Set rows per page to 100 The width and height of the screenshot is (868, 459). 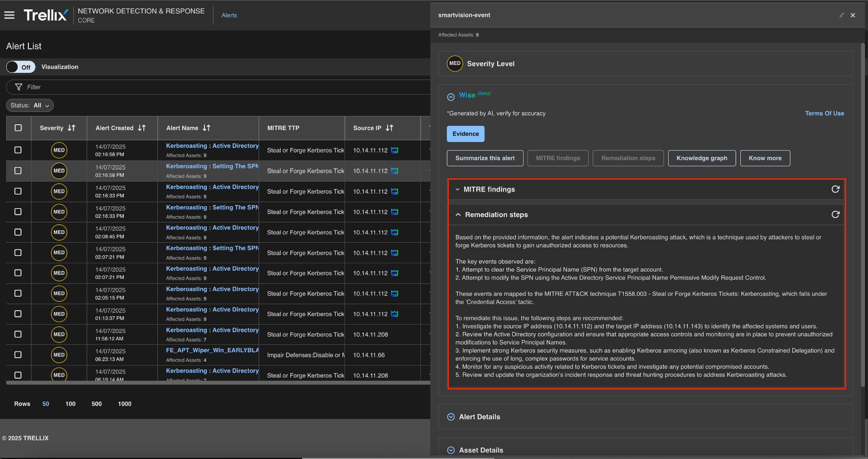pos(70,403)
